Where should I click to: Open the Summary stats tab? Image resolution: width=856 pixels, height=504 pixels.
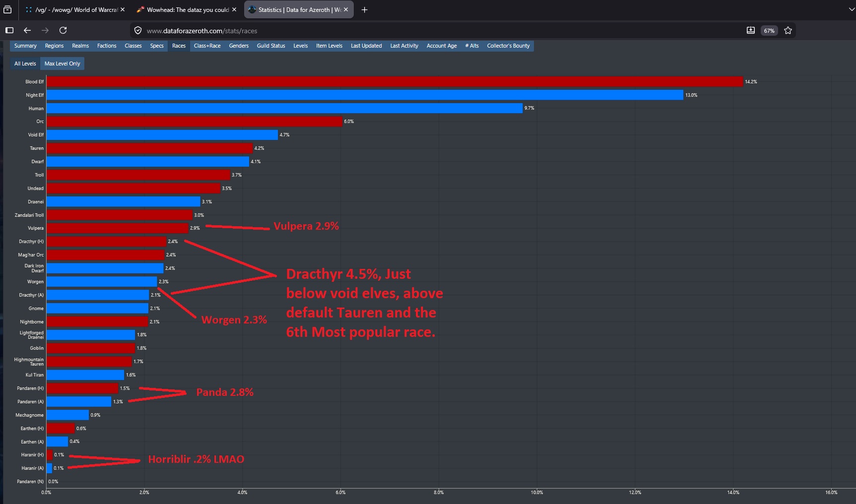click(25, 46)
